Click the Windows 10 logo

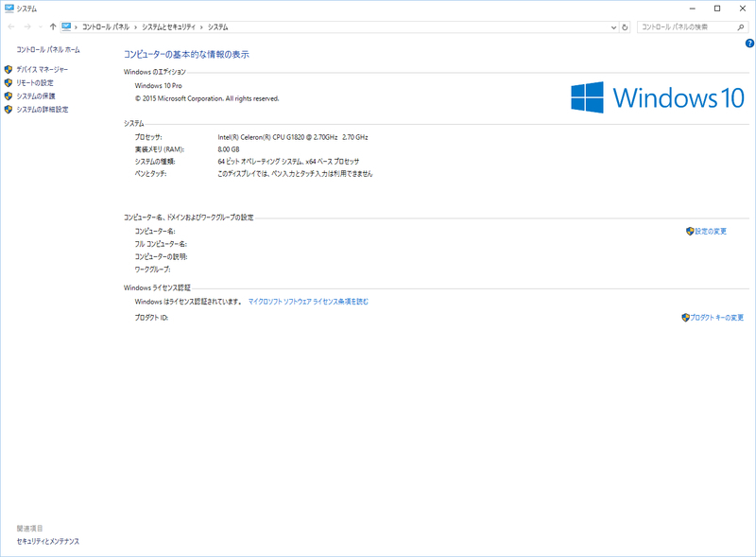658,97
